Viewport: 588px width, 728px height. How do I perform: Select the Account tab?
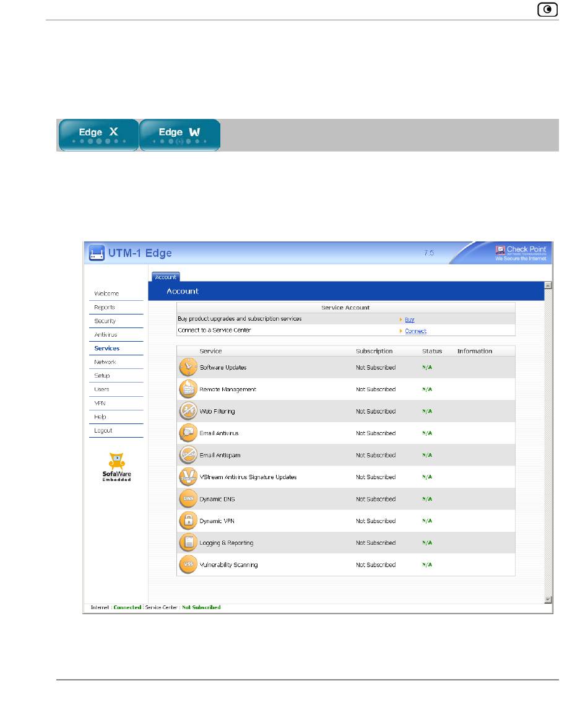click(x=166, y=277)
